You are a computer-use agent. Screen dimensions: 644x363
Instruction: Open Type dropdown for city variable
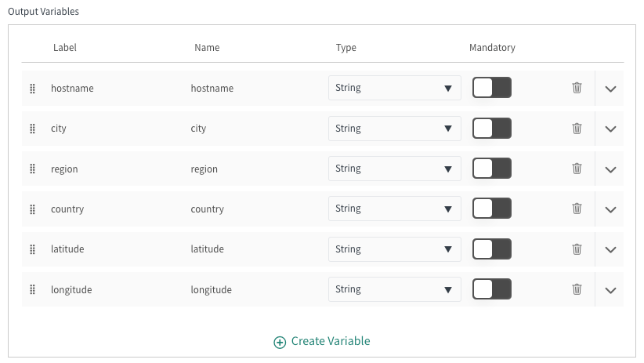(394, 129)
